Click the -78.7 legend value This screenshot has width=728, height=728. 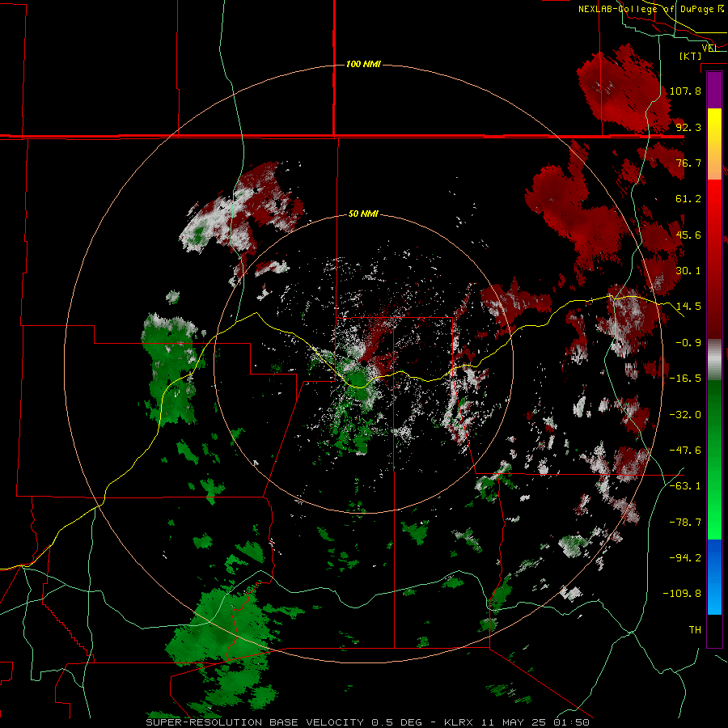click(685, 523)
